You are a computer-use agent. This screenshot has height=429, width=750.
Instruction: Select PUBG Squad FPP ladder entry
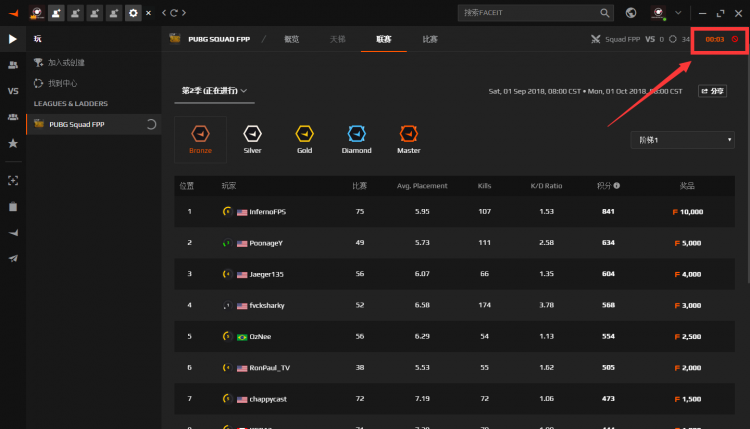pyautogui.click(x=94, y=124)
